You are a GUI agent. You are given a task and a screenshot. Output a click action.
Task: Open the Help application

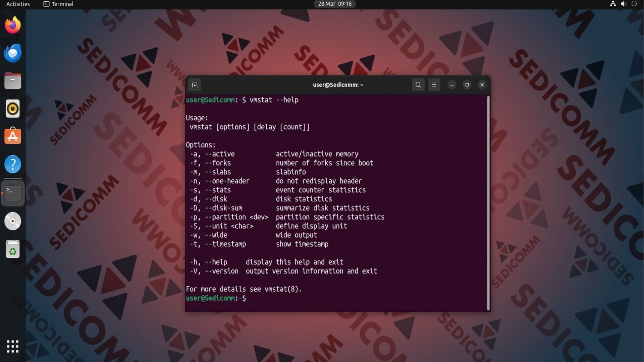(x=13, y=164)
